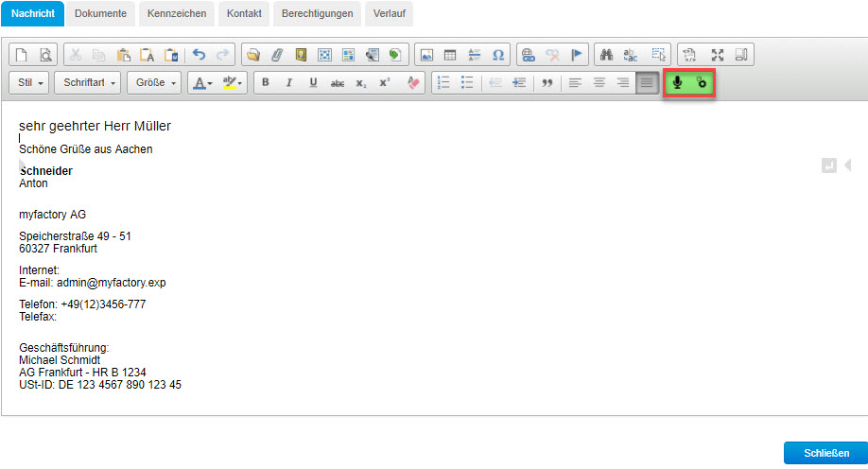Image resolution: width=868 pixels, height=469 pixels.
Task: Click the gold picture frame icon
Action: [x=301, y=55]
